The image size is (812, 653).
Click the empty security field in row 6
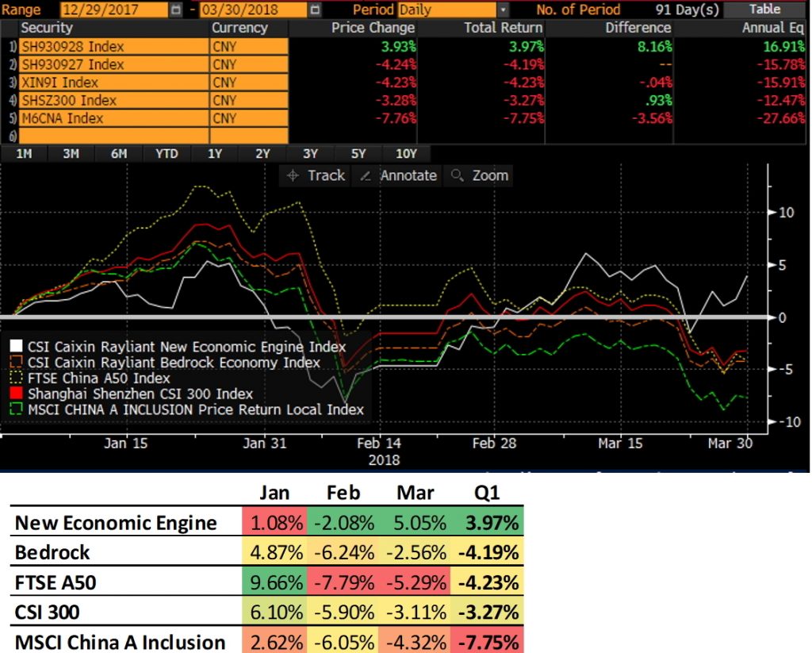(114, 136)
